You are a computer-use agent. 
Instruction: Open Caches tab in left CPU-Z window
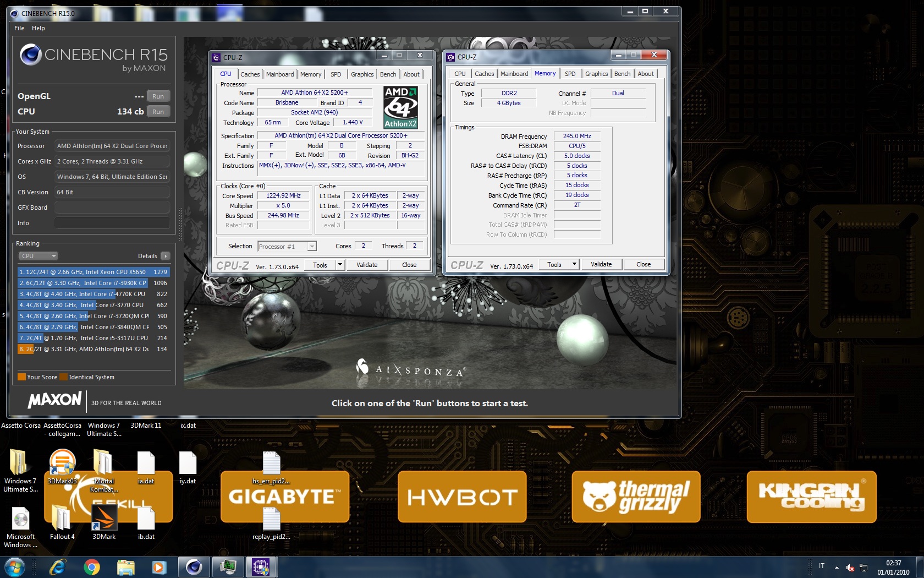(250, 74)
